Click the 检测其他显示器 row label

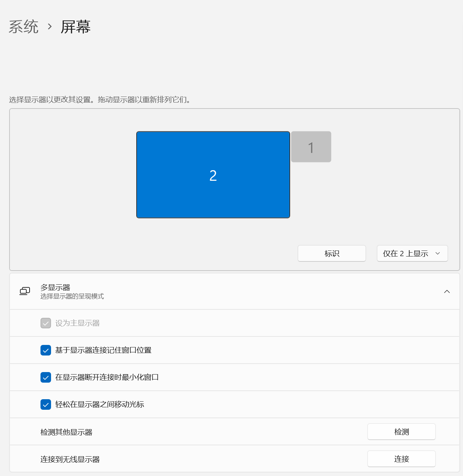(66, 432)
